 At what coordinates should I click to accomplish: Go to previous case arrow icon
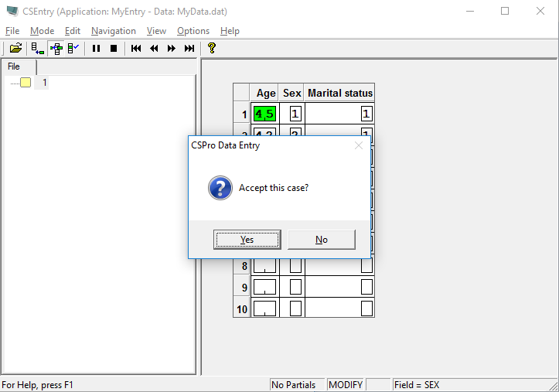pyautogui.click(x=154, y=48)
